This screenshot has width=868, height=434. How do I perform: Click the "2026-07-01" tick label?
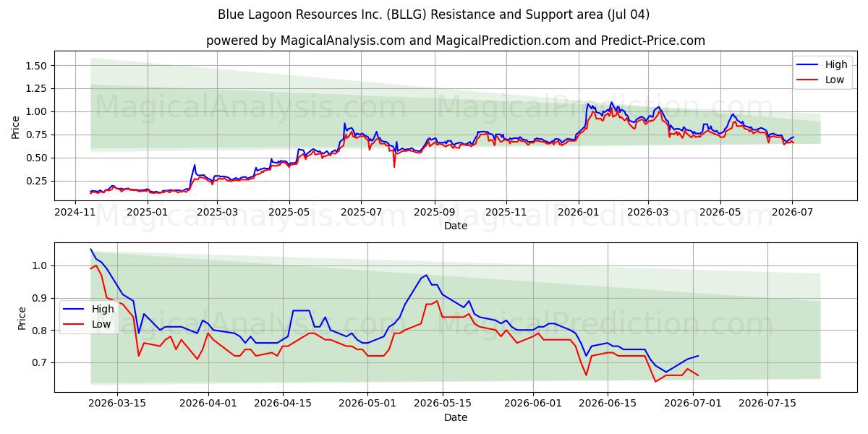click(692, 404)
